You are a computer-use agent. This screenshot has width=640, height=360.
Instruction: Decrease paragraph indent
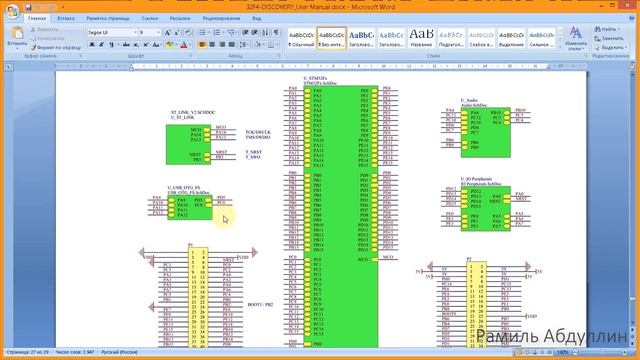click(245, 33)
